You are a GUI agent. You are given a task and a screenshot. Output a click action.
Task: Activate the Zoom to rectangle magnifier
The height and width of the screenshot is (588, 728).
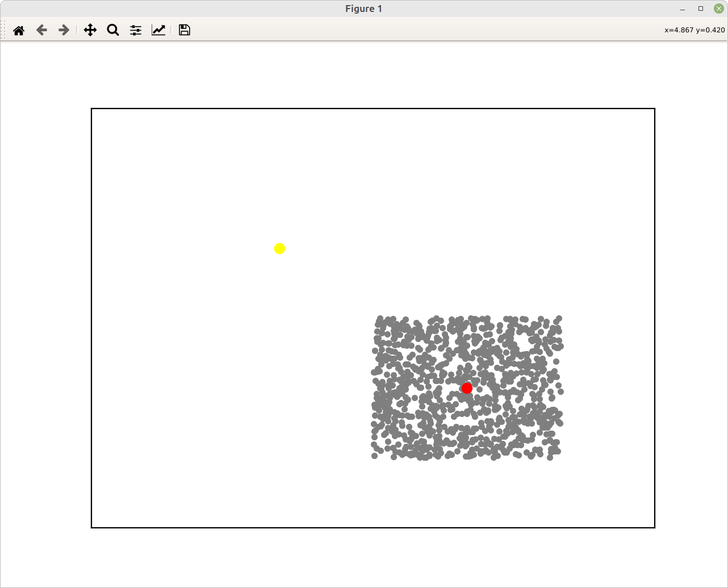pos(113,30)
